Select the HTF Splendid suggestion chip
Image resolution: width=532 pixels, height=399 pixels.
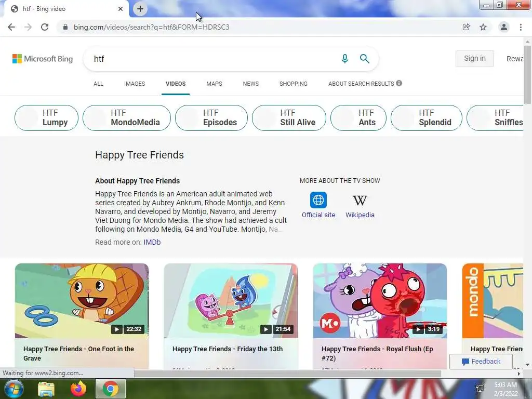click(427, 118)
